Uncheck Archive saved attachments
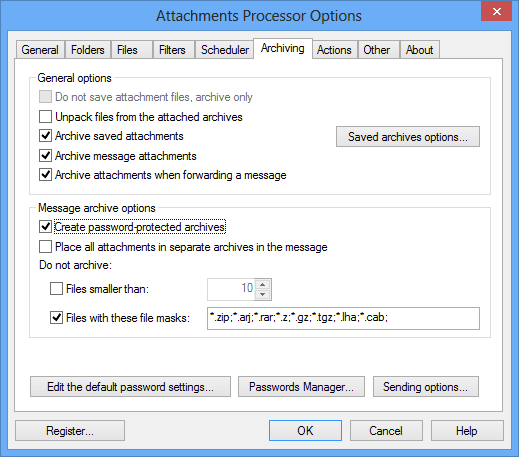 tap(45, 136)
